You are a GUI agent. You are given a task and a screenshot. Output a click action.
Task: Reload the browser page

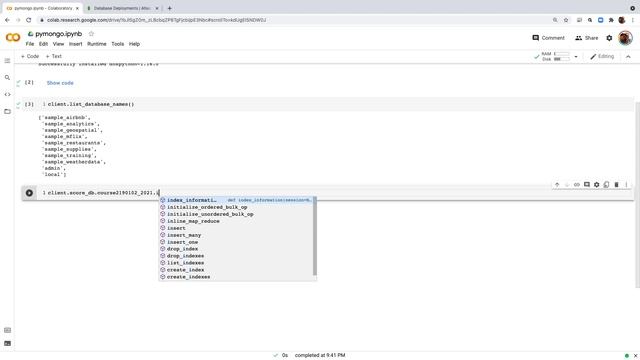[x=29, y=20]
